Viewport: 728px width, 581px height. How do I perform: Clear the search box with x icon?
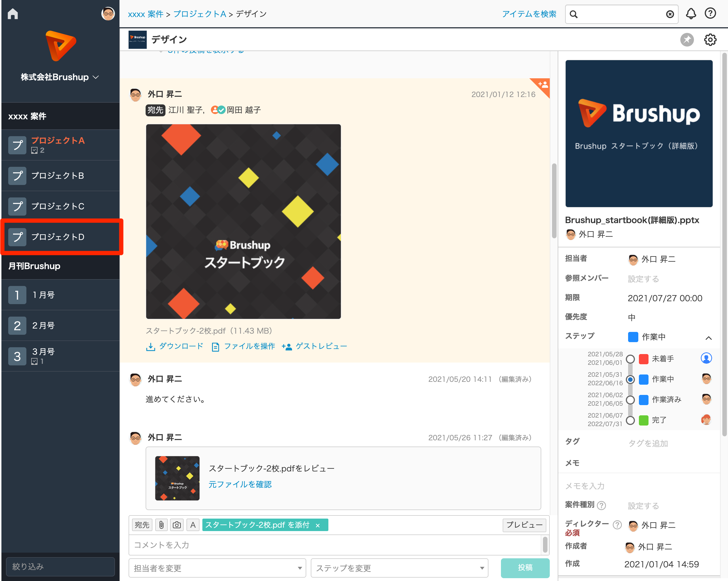(670, 14)
